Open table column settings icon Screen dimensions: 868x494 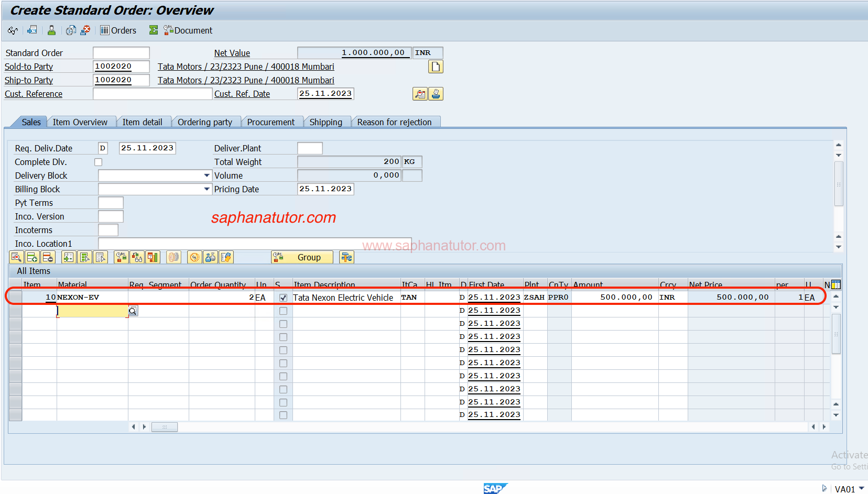[x=836, y=285]
